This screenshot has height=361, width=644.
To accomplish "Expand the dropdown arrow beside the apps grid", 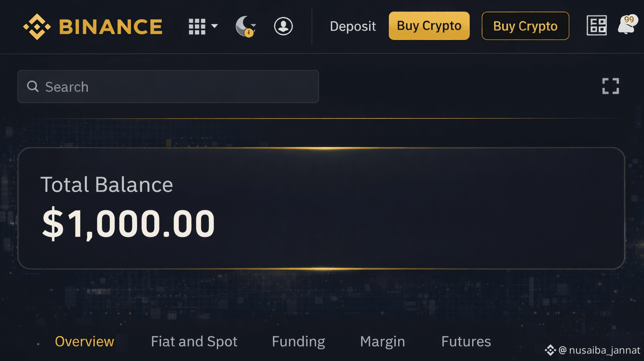I will point(215,26).
